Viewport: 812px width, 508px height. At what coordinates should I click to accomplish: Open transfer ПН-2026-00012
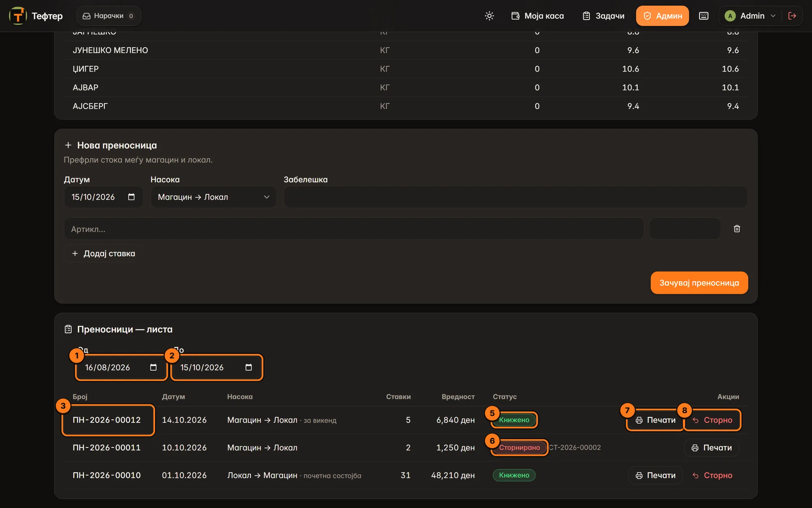pyautogui.click(x=107, y=420)
